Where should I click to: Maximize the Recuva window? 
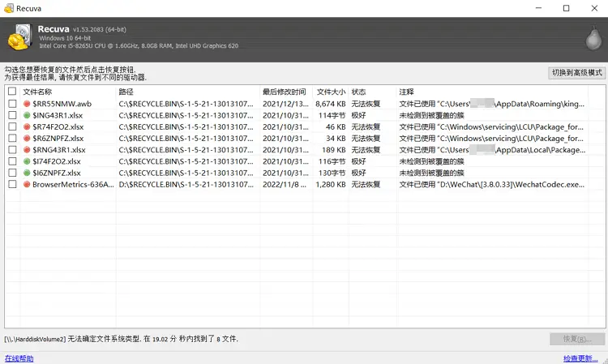point(566,8)
